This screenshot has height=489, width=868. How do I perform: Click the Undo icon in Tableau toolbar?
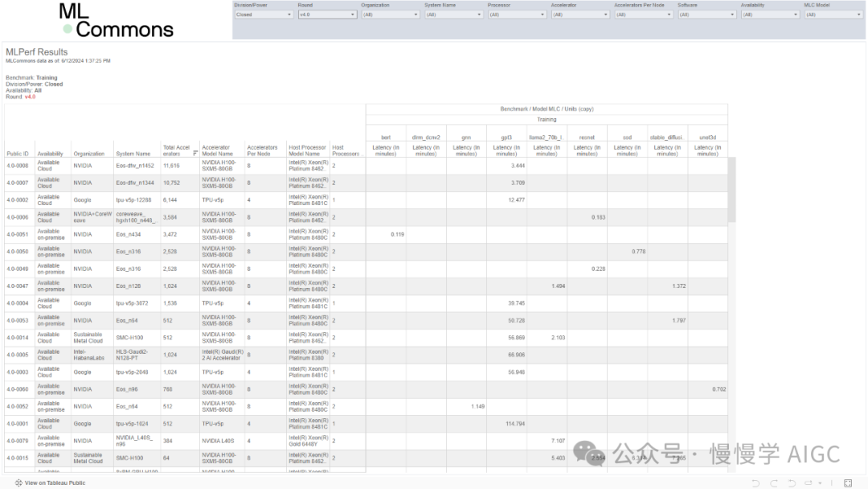pos(755,483)
